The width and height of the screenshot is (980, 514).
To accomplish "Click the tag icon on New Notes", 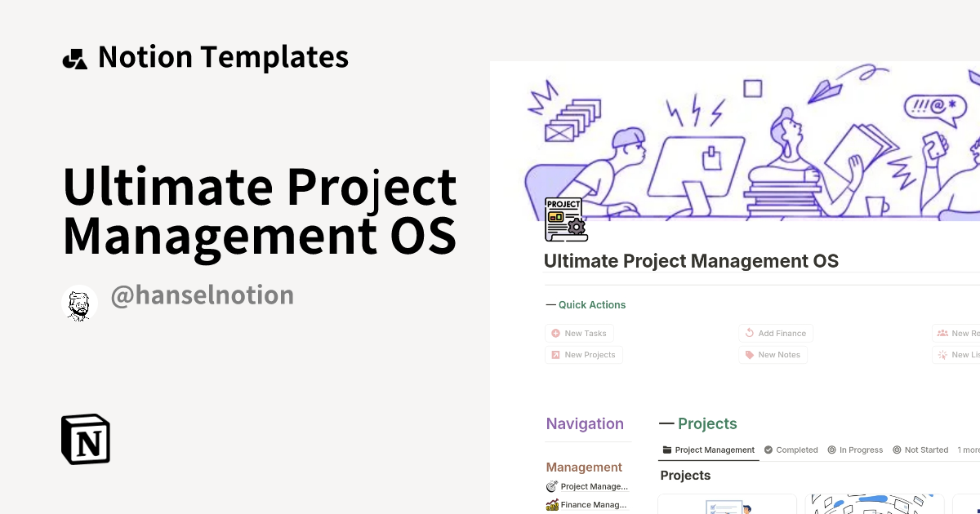I will click(x=749, y=355).
